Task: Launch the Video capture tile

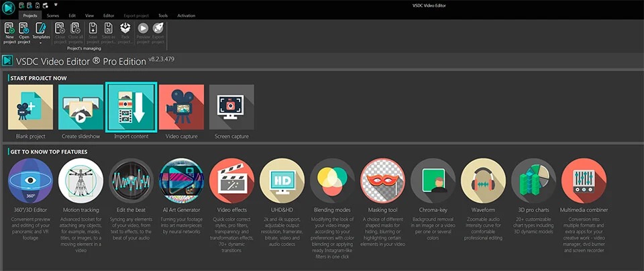Action: pyautogui.click(x=181, y=107)
